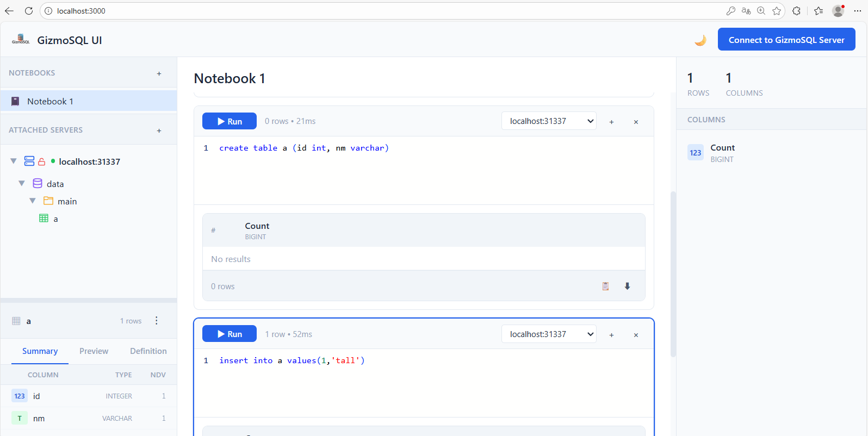Viewport: 868px width, 436px height.
Task: Add a new notebook with plus icon
Action: (159, 73)
